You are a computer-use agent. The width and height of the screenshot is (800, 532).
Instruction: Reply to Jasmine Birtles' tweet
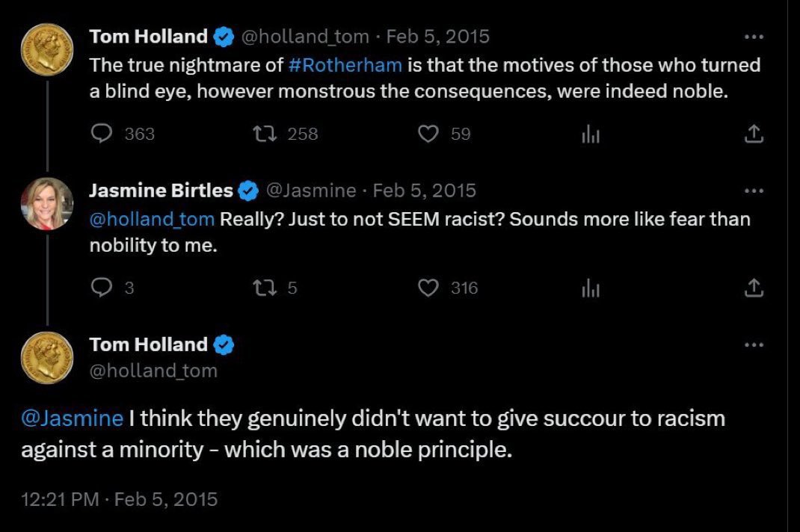101,288
